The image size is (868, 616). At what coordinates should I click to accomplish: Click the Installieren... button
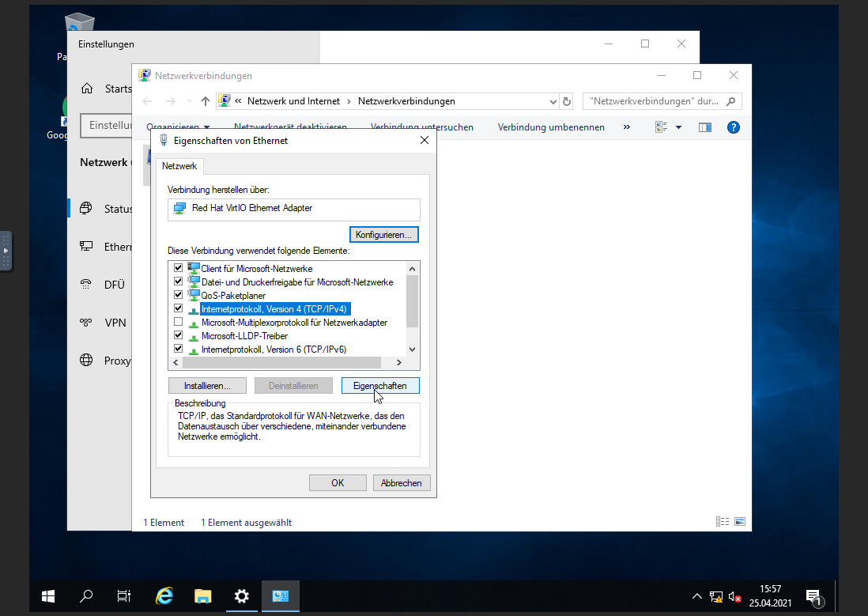point(208,386)
